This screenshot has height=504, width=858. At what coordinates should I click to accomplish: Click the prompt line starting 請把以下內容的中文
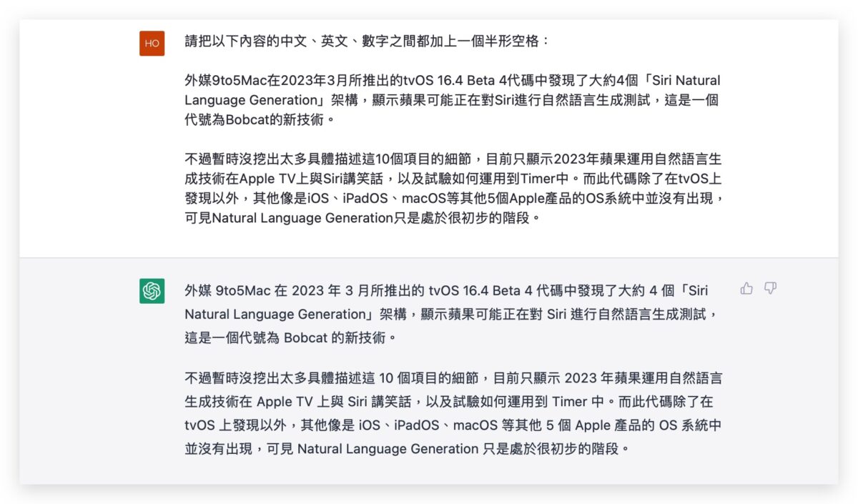(x=368, y=41)
